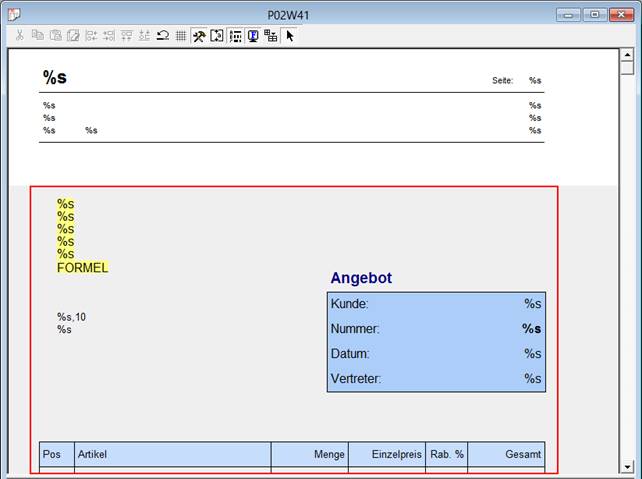
Task: Click the object hierarchy icon
Action: 271,35
